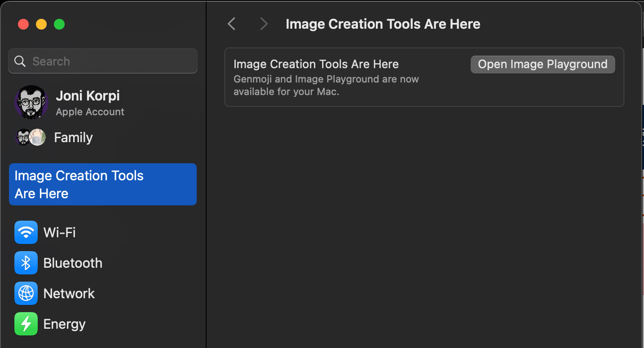Select the Network globe icon

click(26, 293)
